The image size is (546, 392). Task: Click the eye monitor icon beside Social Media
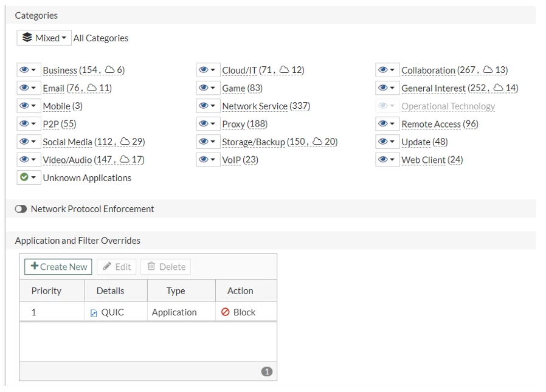click(24, 142)
